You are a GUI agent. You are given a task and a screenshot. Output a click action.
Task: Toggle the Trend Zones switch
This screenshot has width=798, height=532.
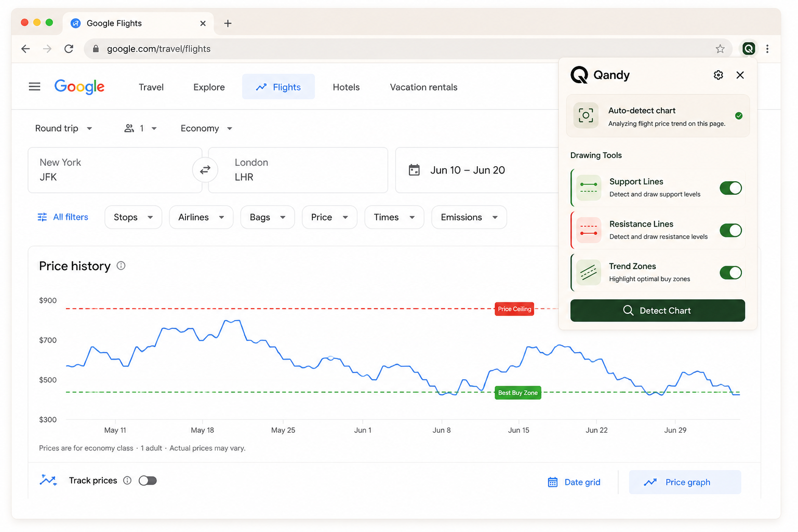point(731,272)
